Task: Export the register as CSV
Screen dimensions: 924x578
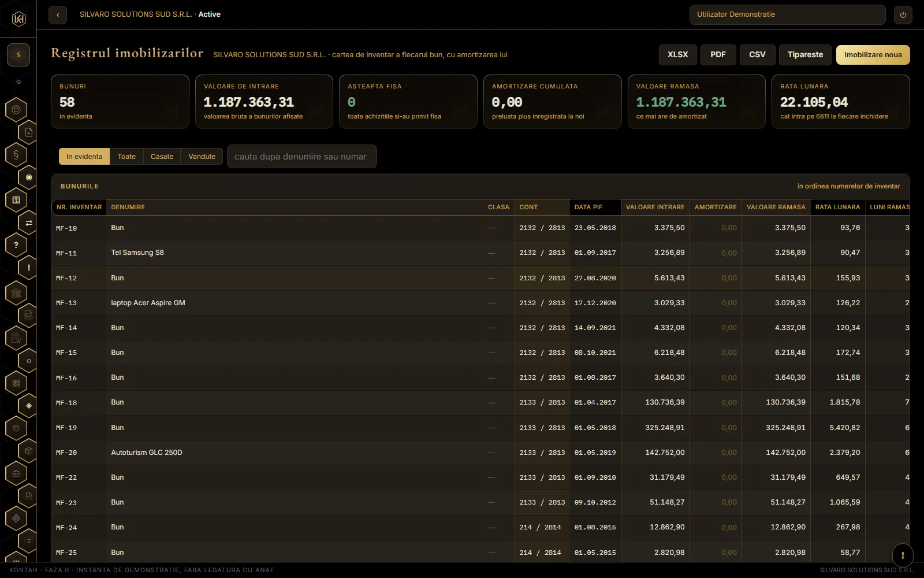Action: point(758,55)
